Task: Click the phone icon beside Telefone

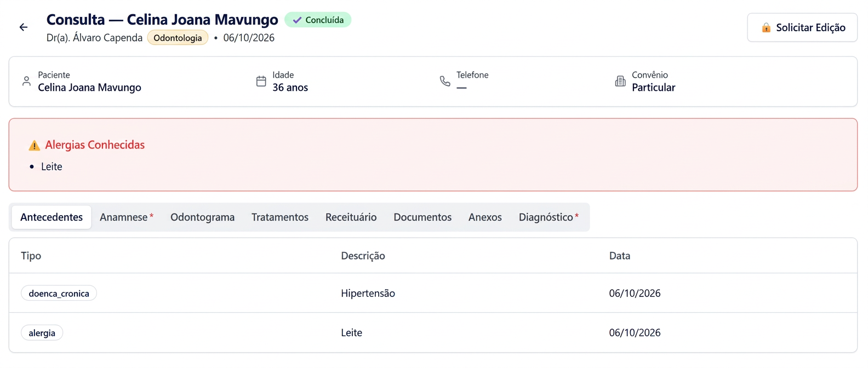Action: (445, 81)
